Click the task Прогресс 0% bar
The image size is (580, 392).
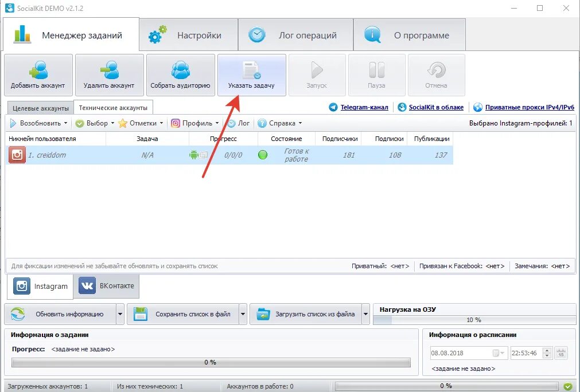[x=211, y=362]
